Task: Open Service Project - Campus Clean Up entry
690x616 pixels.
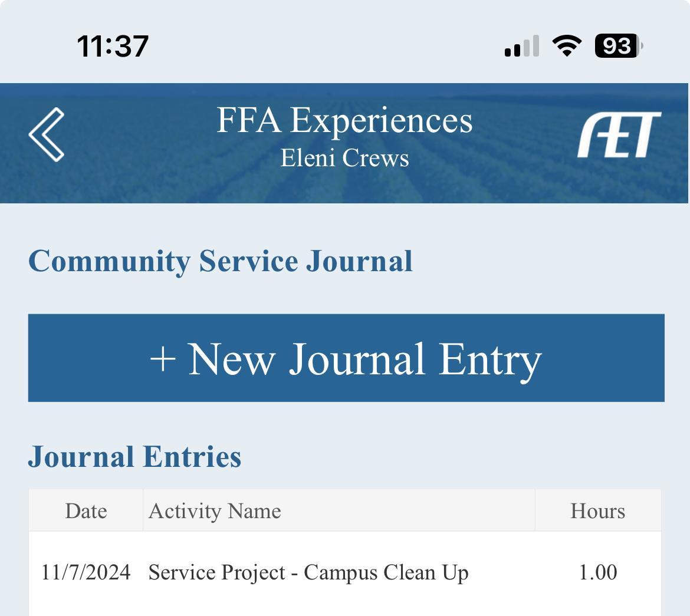Action: (x=308, y=572)
